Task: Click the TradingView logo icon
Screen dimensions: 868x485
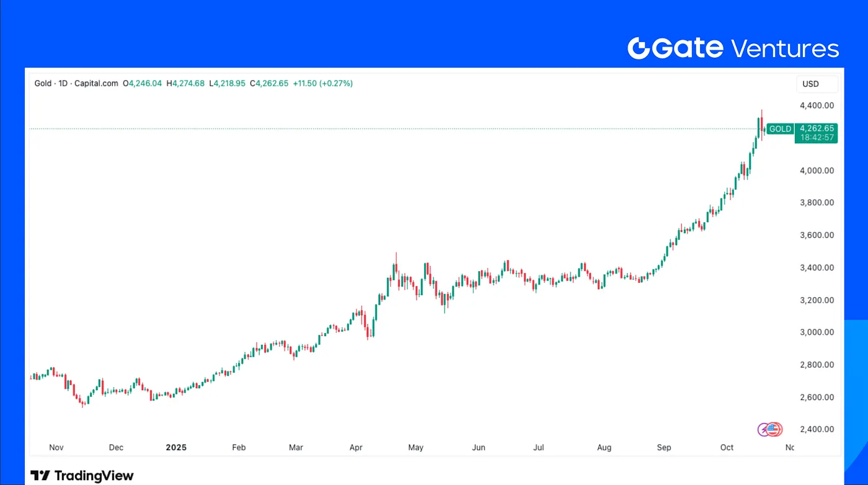Action: pos(40,476)
